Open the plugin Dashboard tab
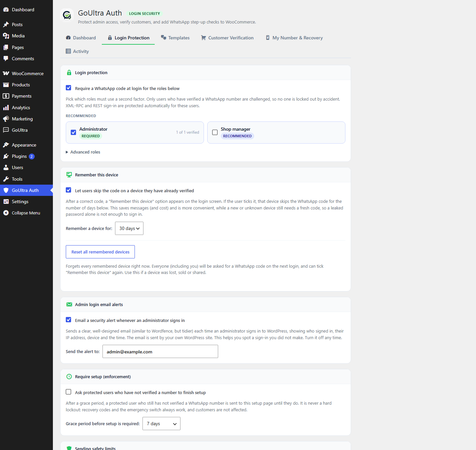This screenshot has width=476, height=450. click(81, 38)
